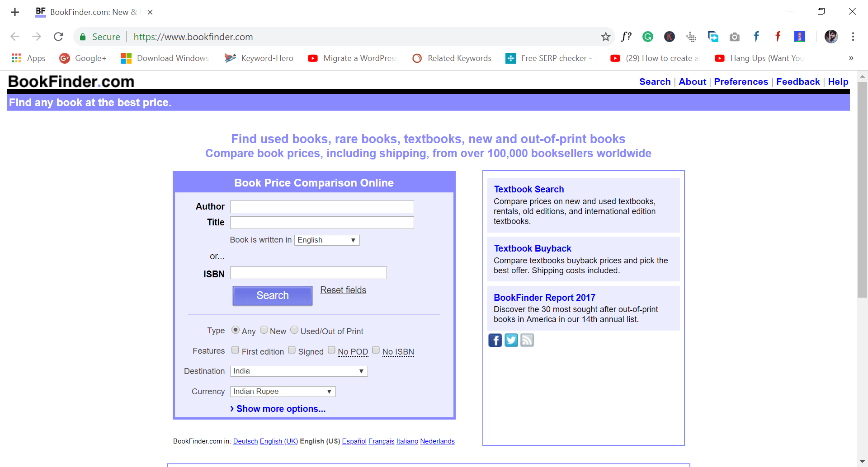The height and width of the screenshot is (467, 868).
Task: Go forward to the next page
Action: pos(37,37)
